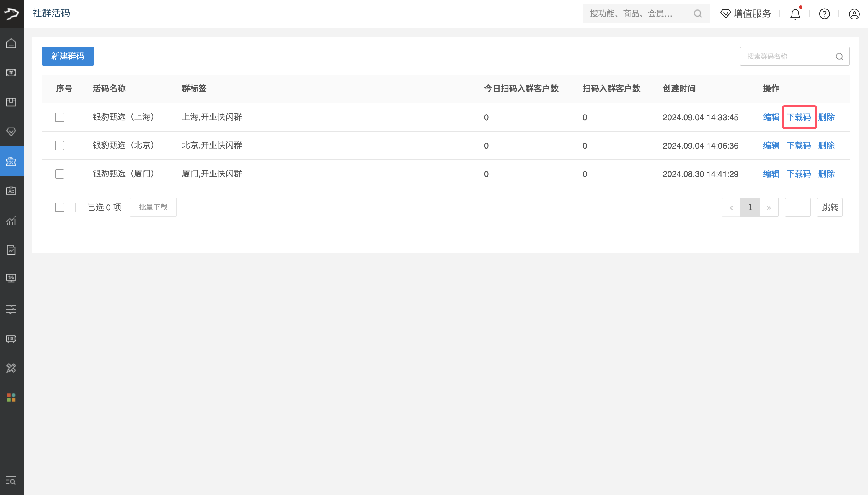Open the sliders settings icon in the sidebar
868x495 pixels.
pyautogui.click(x=11, y=309)
